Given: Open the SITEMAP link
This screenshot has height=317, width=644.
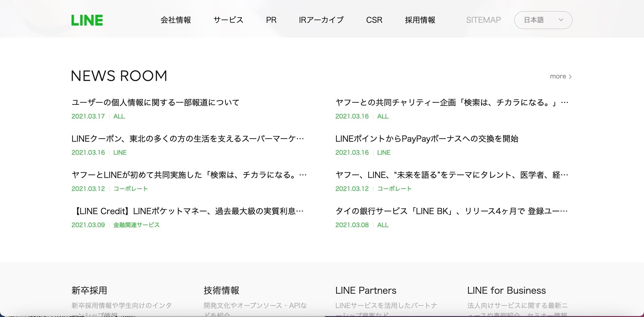Looking at the screenshot, I should (x=483, y=20).
